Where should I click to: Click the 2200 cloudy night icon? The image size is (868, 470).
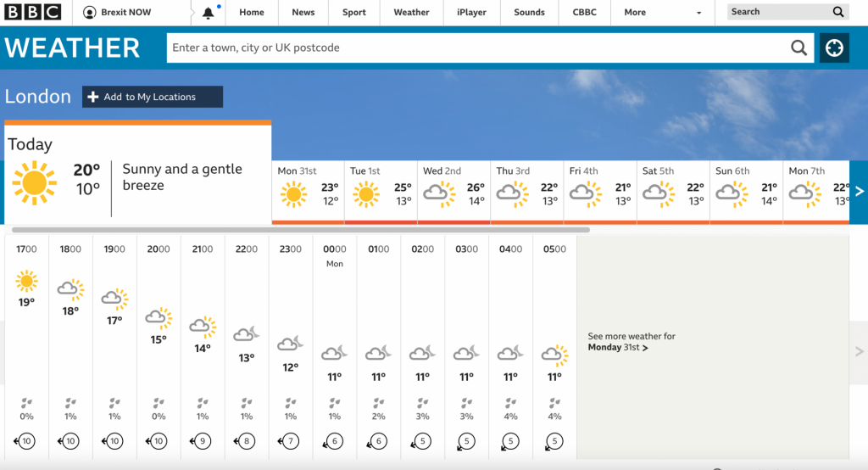[247, 333]
